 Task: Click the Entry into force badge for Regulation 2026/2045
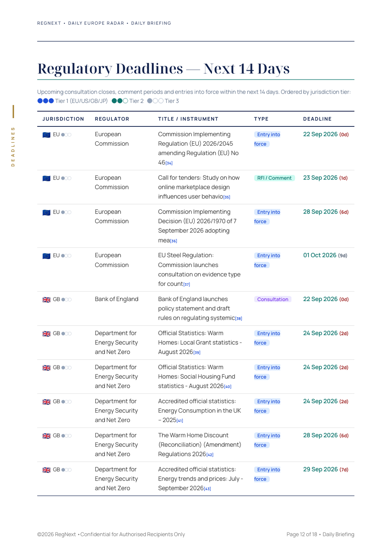(x=268, y=139)
